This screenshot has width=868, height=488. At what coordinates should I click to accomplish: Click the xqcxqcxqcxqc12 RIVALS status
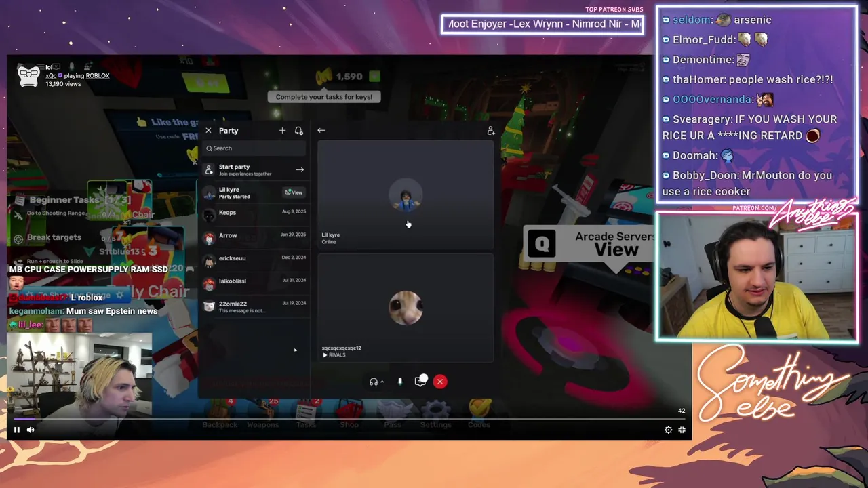(x=334, y=355)
